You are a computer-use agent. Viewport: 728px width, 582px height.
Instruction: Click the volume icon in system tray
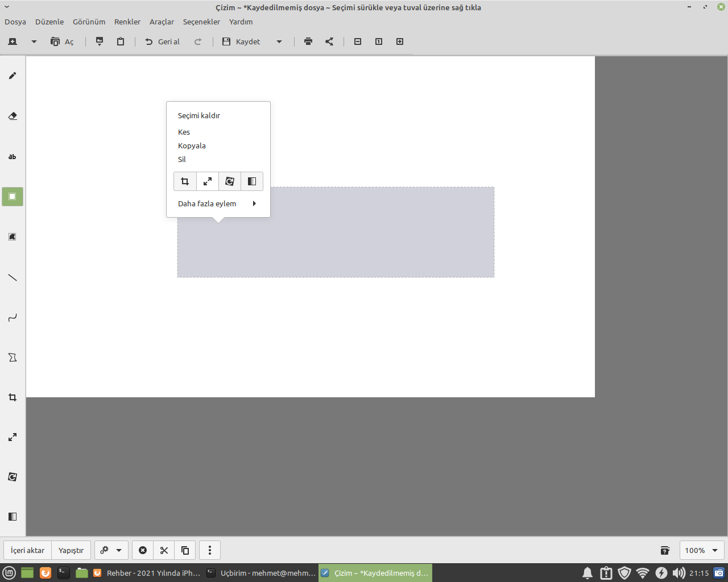pyautogui.click(x=679, y=573)
